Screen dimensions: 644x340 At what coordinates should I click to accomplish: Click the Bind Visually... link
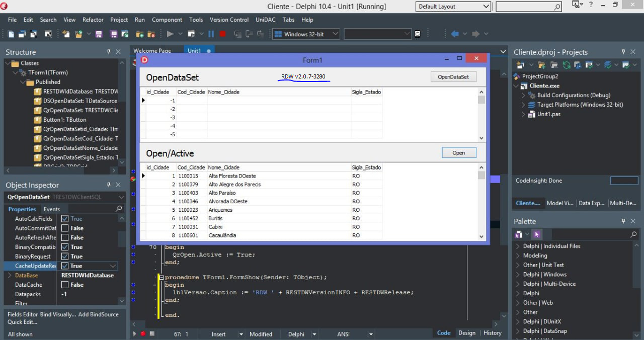(x=58, y=314)
